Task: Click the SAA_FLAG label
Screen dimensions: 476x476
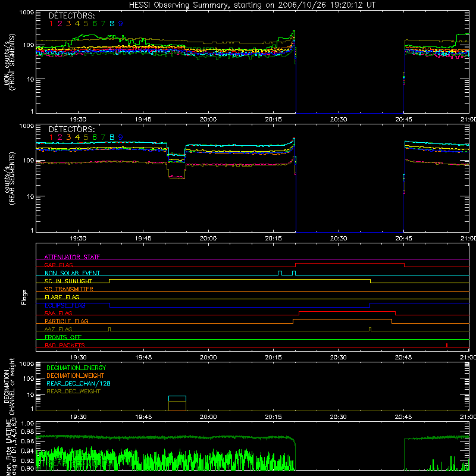Action: (58, 313)
